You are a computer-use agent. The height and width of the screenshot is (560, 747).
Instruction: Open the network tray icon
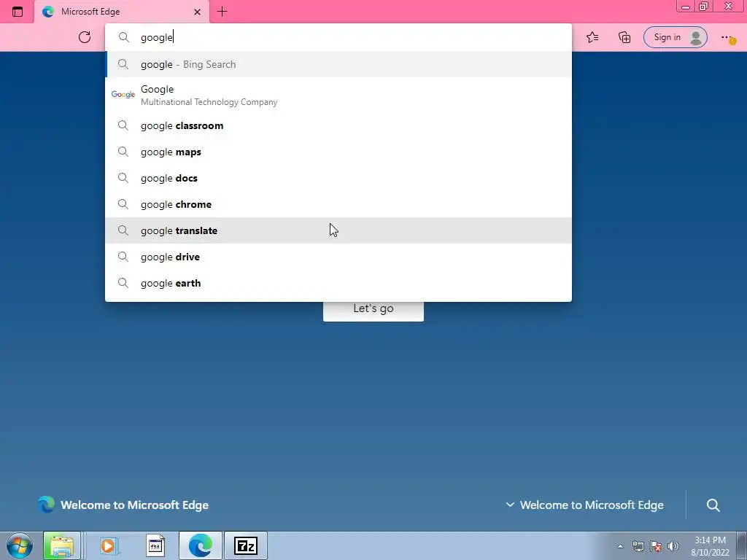[638, 546]
